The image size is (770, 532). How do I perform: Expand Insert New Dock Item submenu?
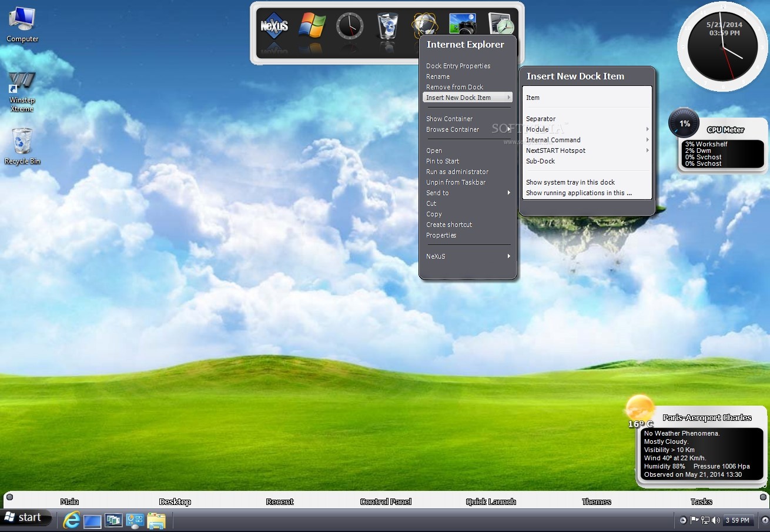pos(467,98)
